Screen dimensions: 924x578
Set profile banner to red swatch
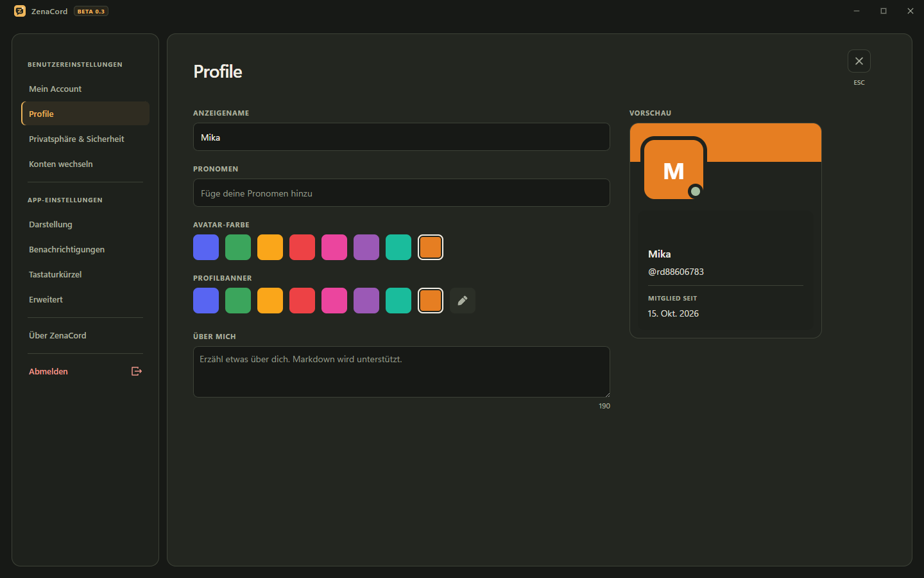click(x=302, y=301)
